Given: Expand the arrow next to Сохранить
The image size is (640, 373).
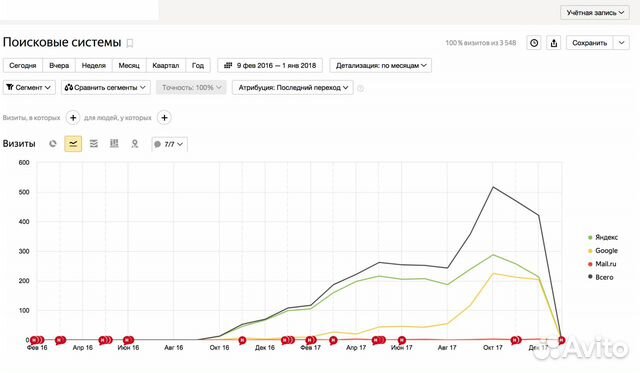Looking at the screenshot, I should click(x=621, y=43).
